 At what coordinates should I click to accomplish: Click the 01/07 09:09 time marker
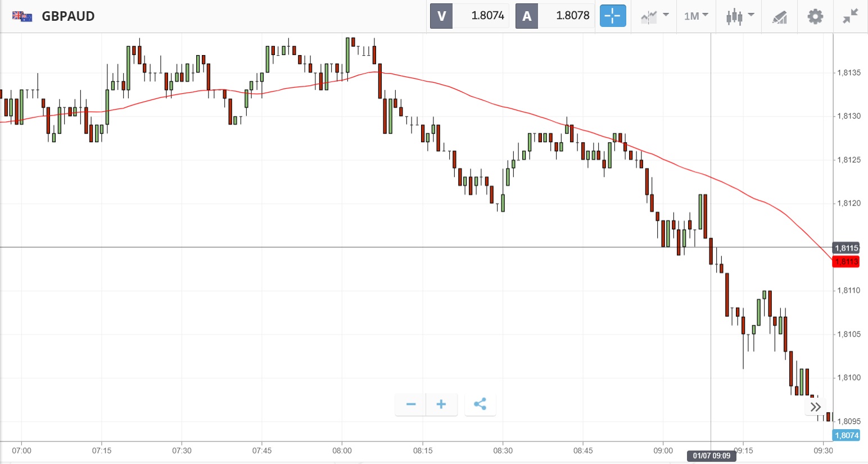click(x=711, y=456)
